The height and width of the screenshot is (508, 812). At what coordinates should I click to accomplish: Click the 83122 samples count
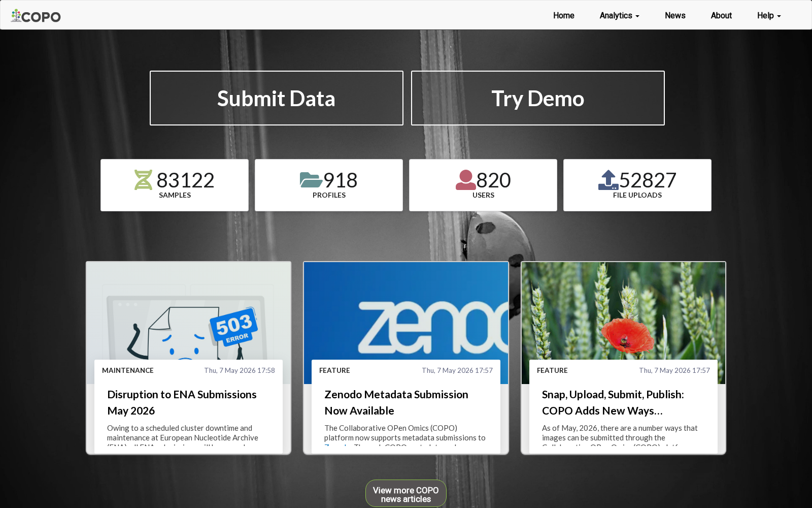(185, 180)
